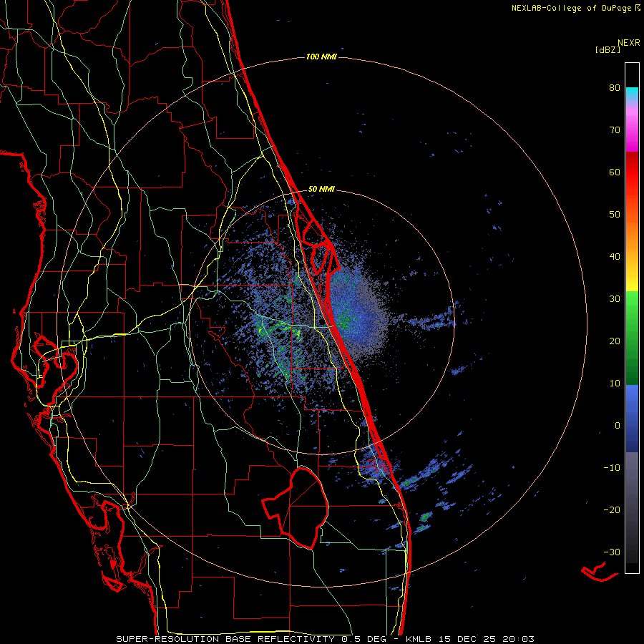Image resolution: width=644 pixels, height=644 pixels.
Task: Click the "10" value on the dBZ scale
Action: [x=615, y=384]
